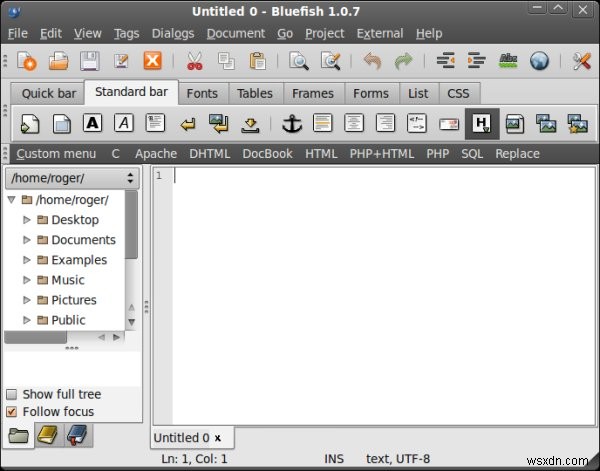This screenshot has height=471, width=600.
Task: Expand the Pictures folder
Action: (27, 300)
